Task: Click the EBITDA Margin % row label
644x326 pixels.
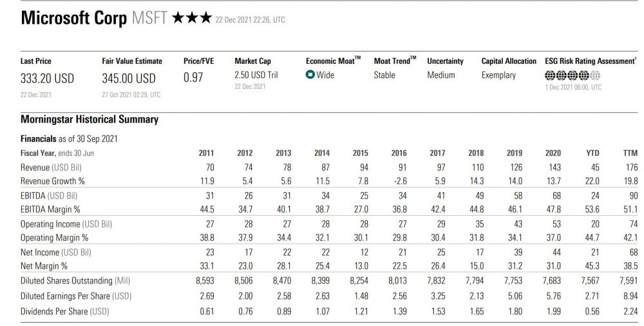Action: click(50, 209)
